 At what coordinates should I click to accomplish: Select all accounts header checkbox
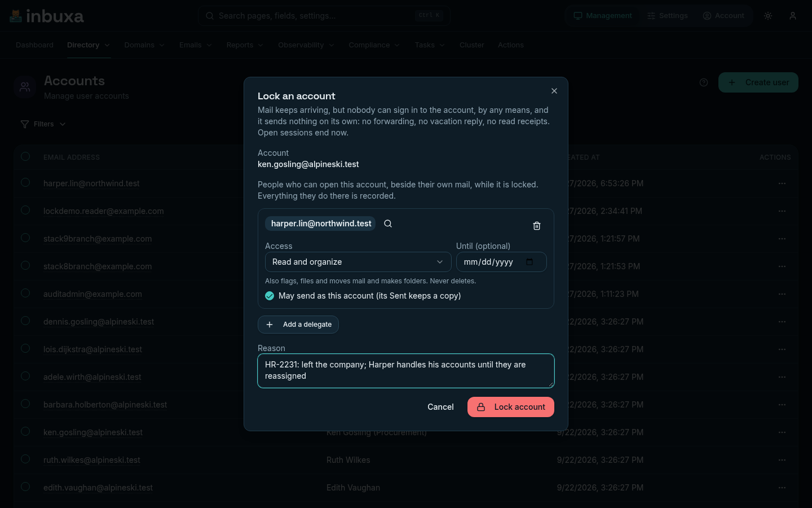coord(25,156)
